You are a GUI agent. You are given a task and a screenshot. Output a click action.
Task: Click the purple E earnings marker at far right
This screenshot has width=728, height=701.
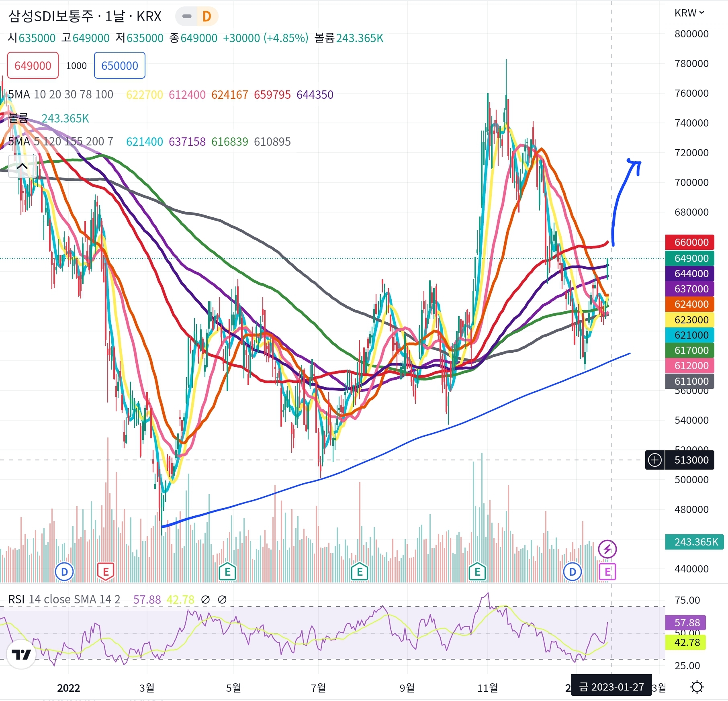[x=607, y=572]
